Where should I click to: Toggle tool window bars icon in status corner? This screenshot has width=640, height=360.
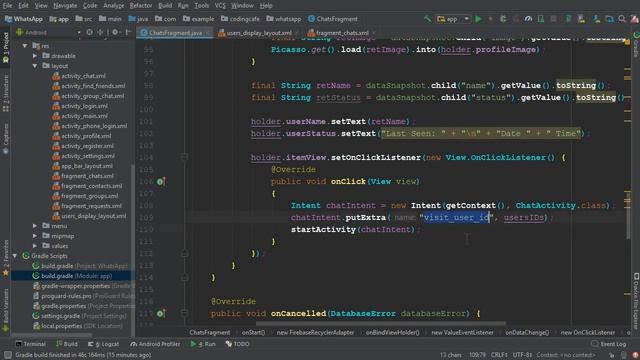click(7, 355)
